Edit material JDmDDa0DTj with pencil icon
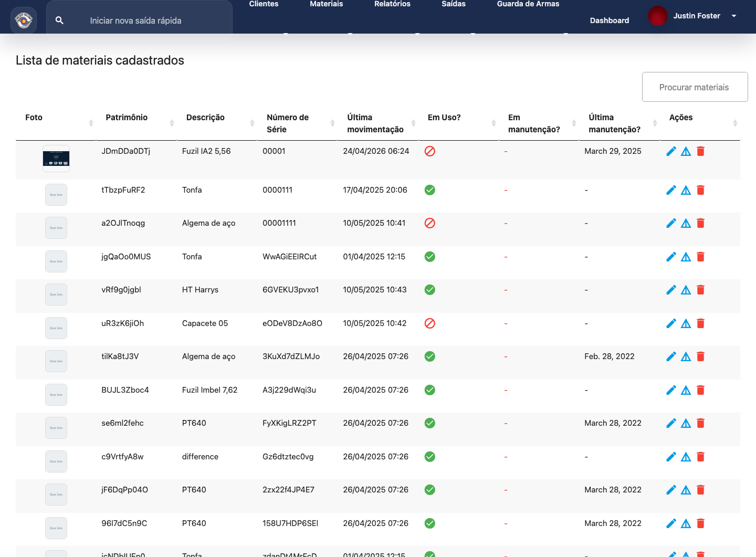Screen dimensions: 756x557 click(x=671, y=151)
